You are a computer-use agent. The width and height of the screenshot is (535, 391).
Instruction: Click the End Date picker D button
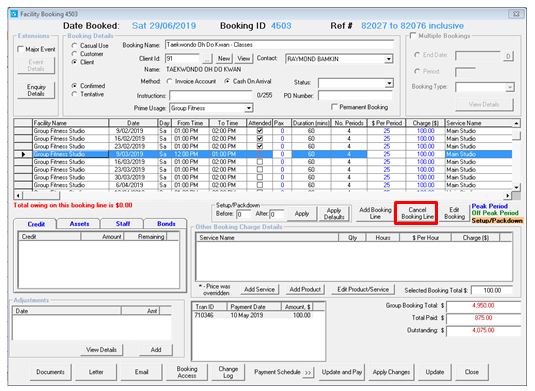[508, 56]
